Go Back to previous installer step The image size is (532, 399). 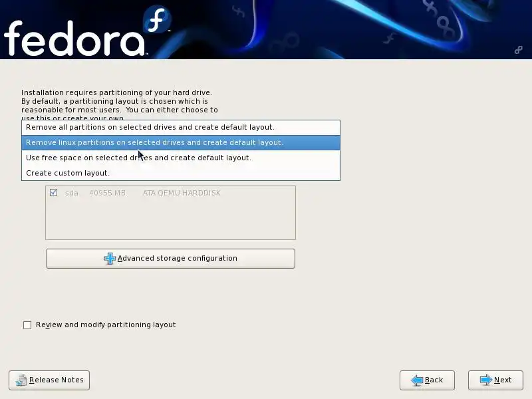pyautogui.click(x=427, y=380)
